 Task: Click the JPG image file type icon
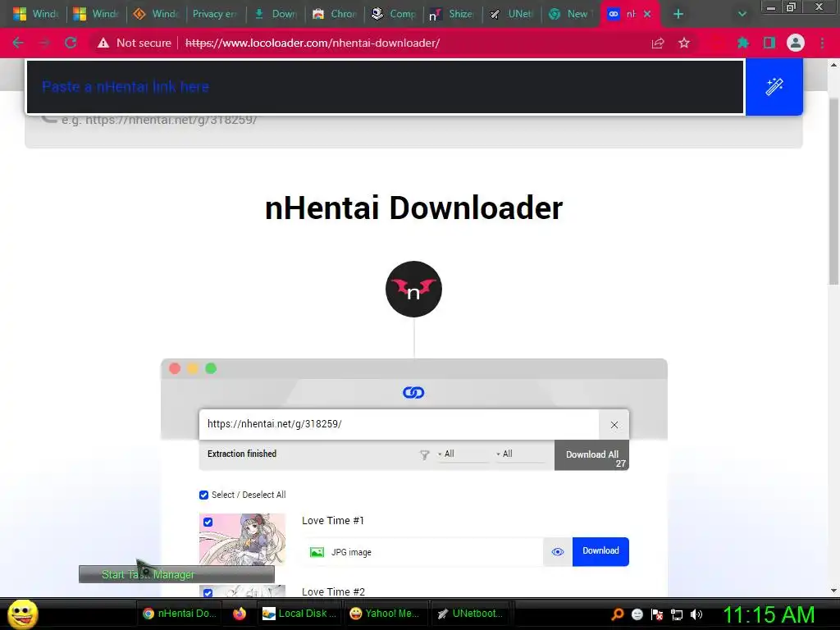(x=317, y=552)
